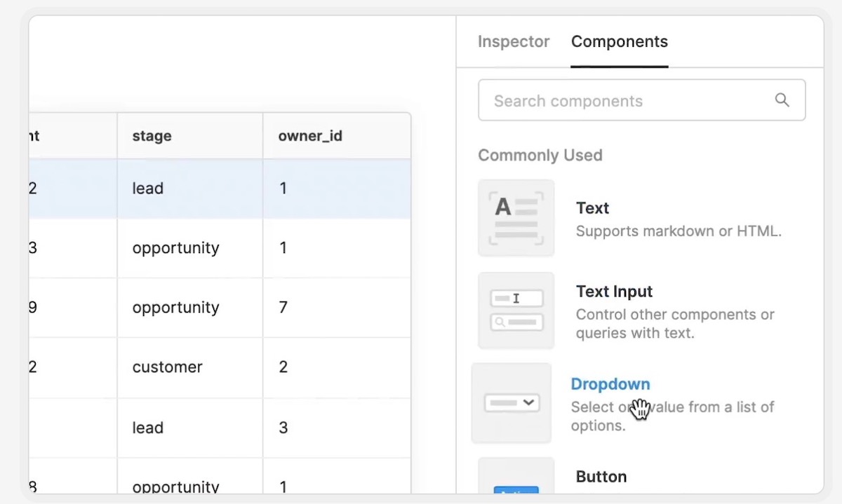Viewport: 842px width, 504px height.
Task: Click the Dropdown component title
Action: [x=610, y=384]
